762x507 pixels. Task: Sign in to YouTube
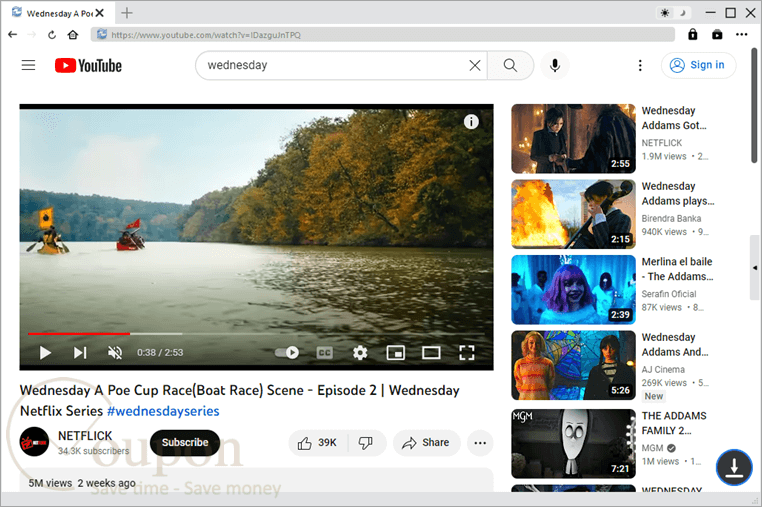(x=698, y=65)
